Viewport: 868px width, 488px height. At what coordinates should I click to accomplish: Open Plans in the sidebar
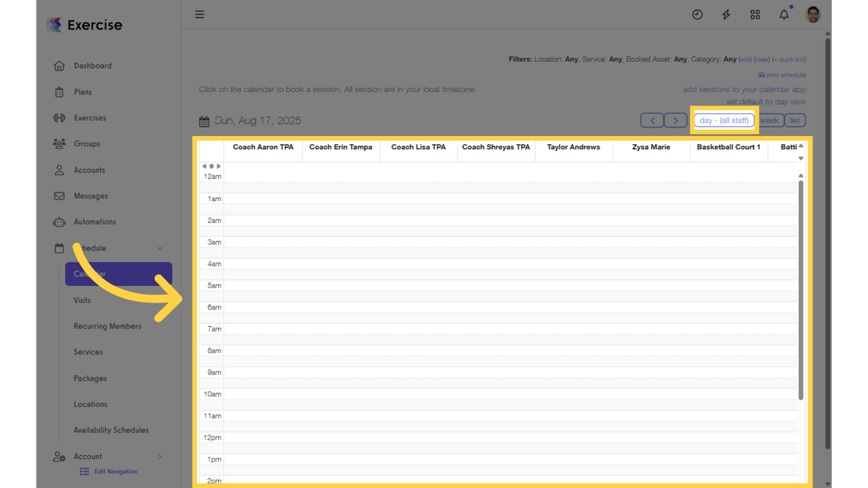[x=83, y=92]
